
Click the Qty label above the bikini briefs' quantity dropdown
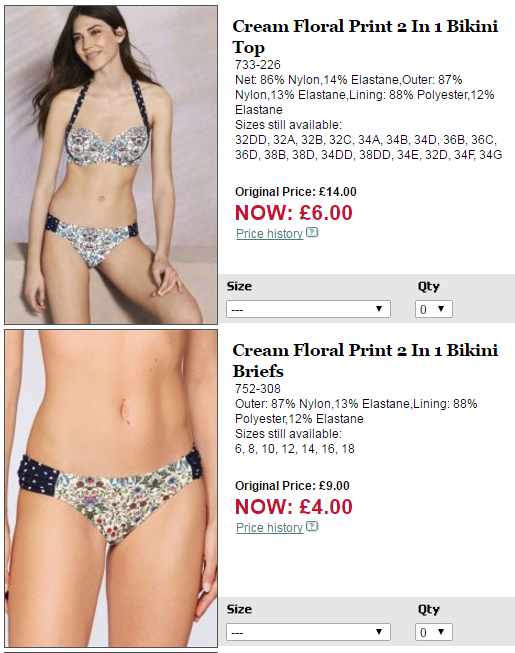429,610
